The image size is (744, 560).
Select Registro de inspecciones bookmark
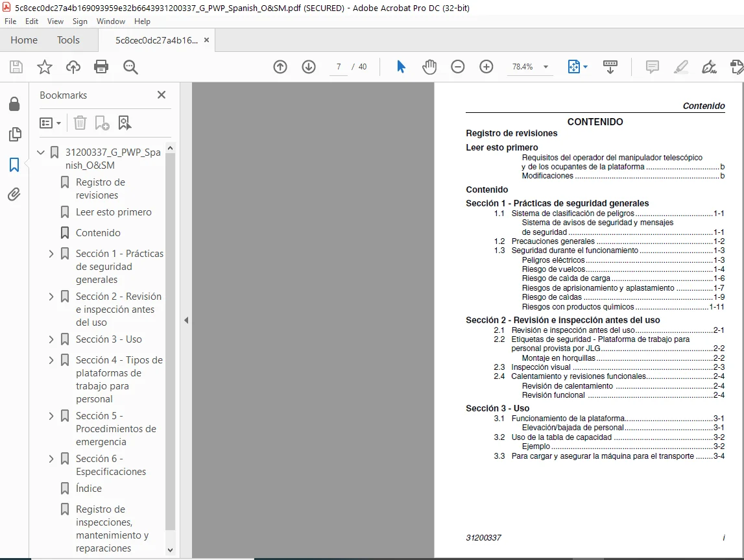pos(112,529)
